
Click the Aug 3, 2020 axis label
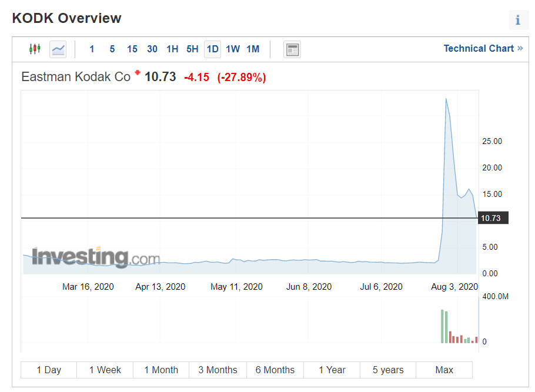pyautogui.click(x=454, y=287)
